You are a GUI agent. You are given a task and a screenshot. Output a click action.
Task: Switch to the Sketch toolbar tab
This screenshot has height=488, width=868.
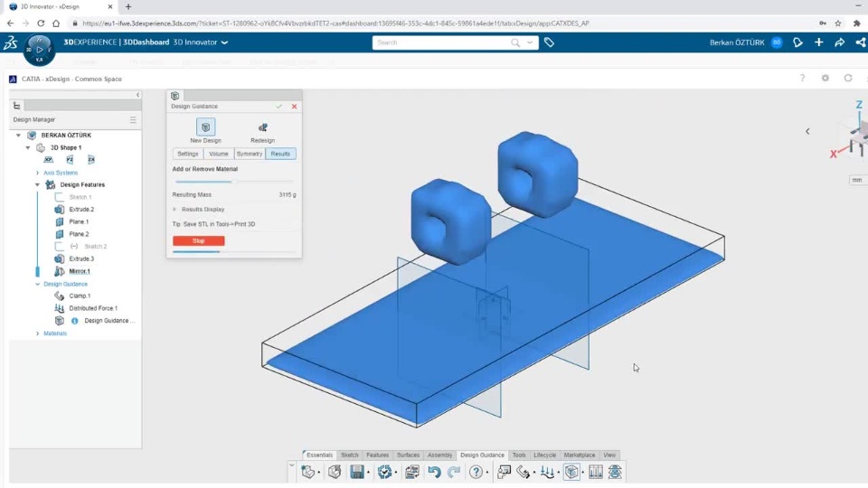[349, 455]
